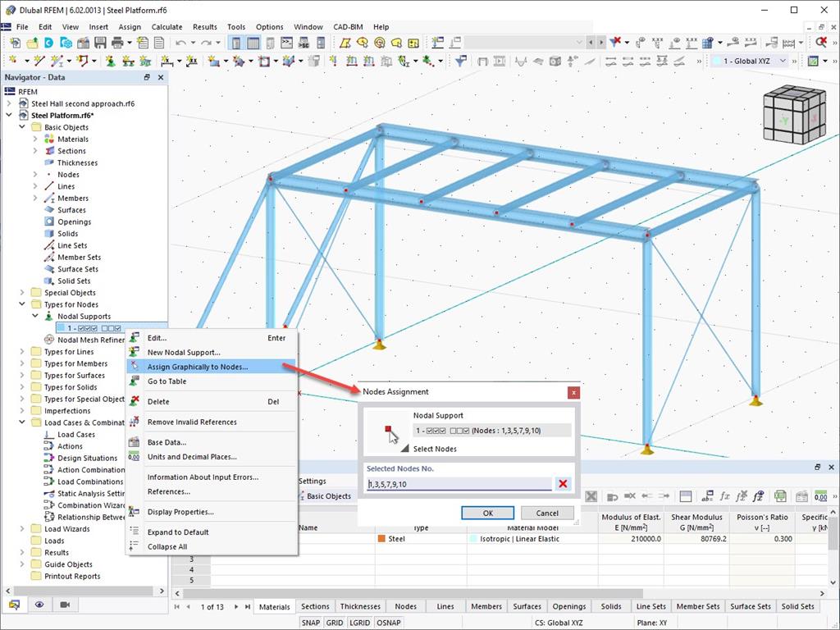Click the Open file folder icon
Image resolution: width=840 pixels, height=630 pixels.
click(32, 43)
